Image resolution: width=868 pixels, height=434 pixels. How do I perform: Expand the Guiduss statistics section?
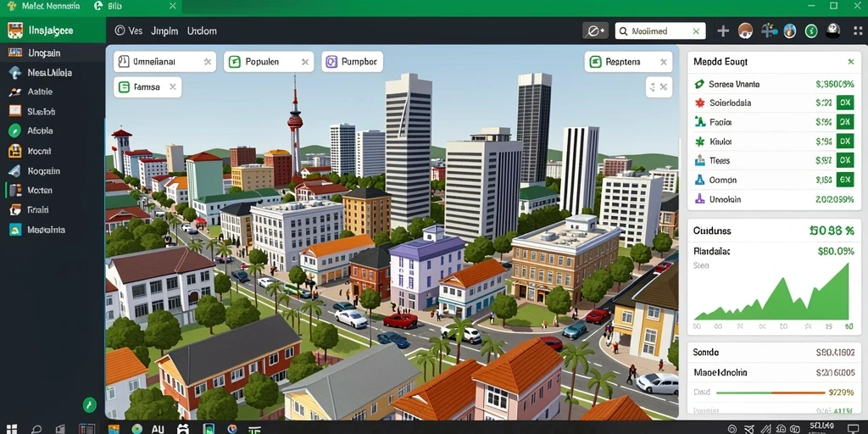click(773, 231)
